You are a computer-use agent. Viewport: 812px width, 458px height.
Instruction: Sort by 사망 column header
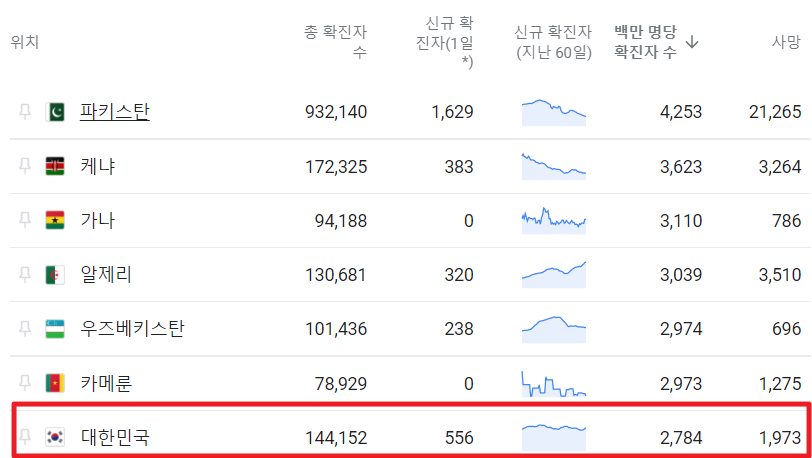786,41
